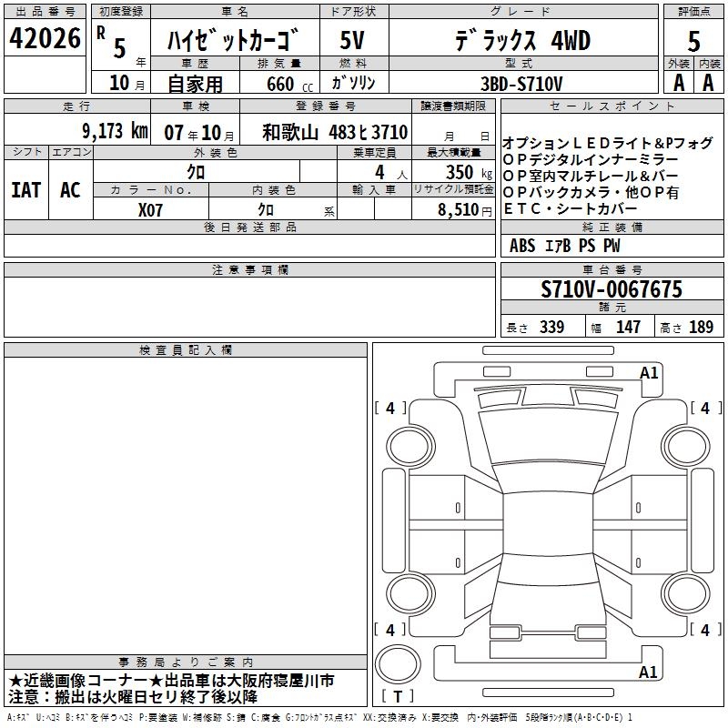The width and height of the screenshot is (728, 728).
Task: Click the office notice ★近畿画像コーナー★ line
Action: click(171, 681)
